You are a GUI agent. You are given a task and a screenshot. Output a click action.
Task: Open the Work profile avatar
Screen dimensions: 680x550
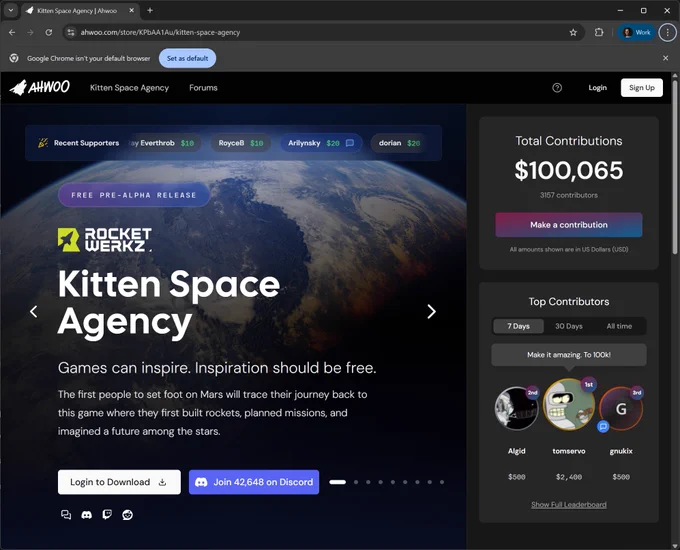pos(636,33)
